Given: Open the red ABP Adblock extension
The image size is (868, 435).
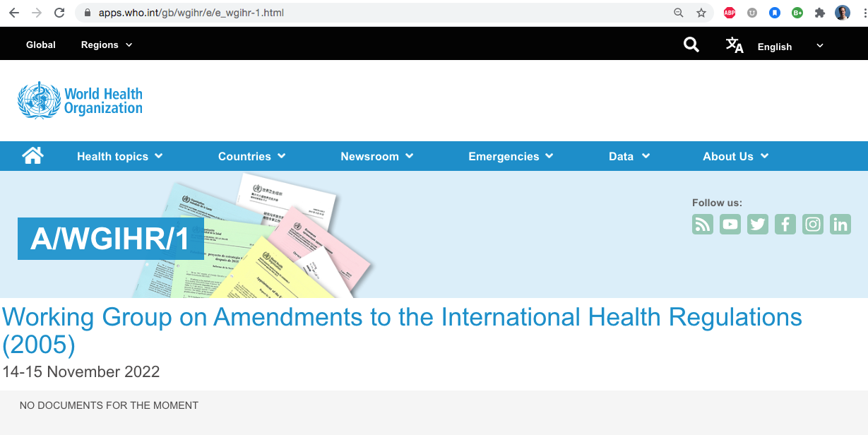Looking at the screenshot, I should 730,13.
